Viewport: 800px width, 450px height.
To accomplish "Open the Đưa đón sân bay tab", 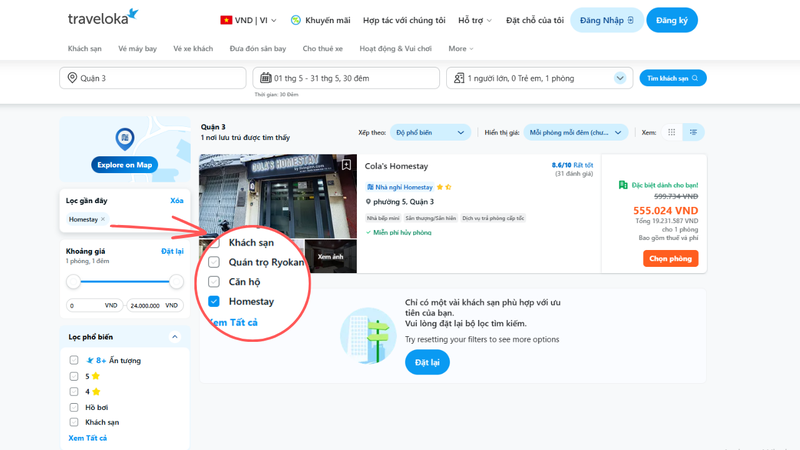I will (x=258, y=48).
